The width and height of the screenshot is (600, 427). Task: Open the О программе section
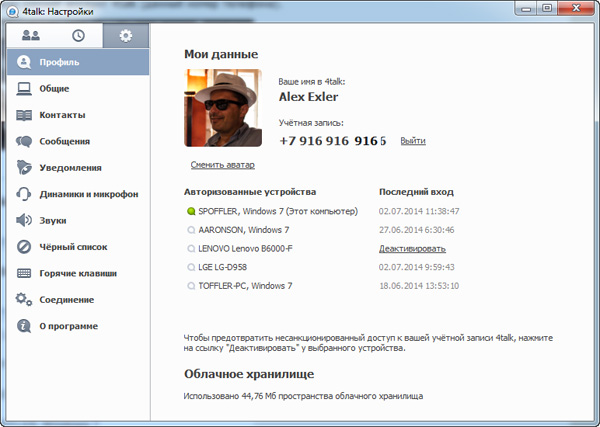pyautogui.click(x=68, y=326)
